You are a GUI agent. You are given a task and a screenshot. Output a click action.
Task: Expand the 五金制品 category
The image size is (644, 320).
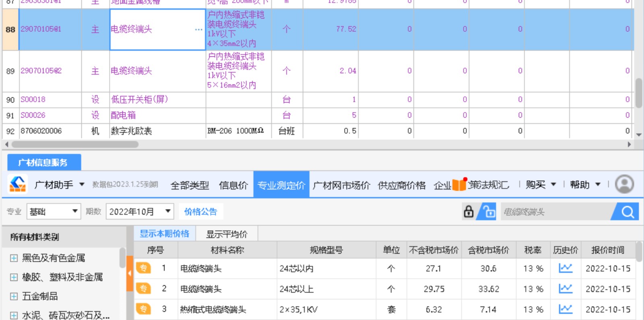click(14, 297)
